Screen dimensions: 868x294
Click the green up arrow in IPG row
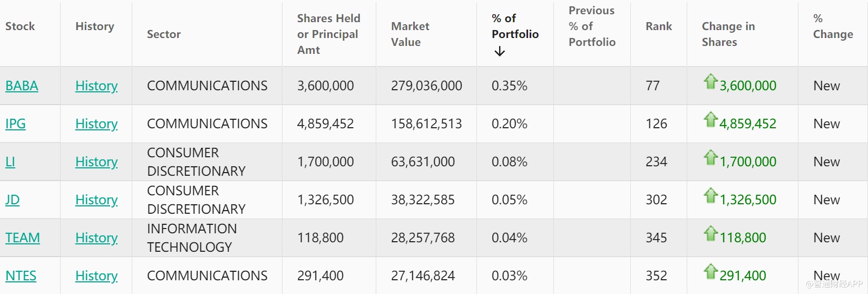point(710,120)
